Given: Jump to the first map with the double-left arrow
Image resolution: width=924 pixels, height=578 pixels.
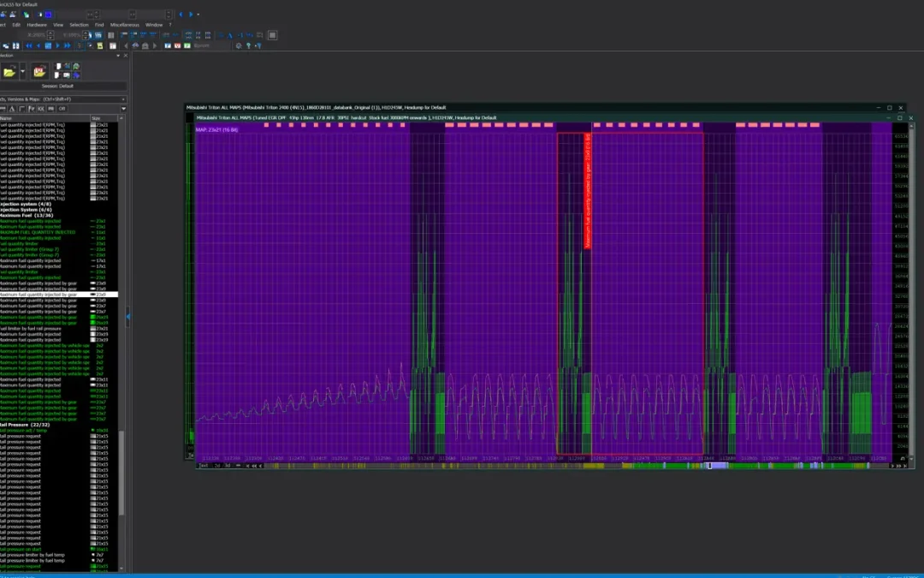Looking at the screenshot, I should pyautogui.click(x=29, y=45).
